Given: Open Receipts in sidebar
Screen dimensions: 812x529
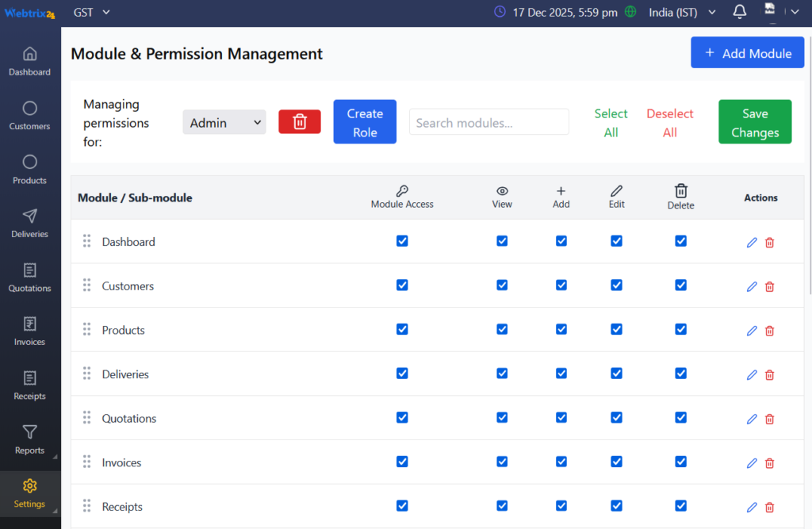Looking at the screenshot, I should [x=29, y=385].
